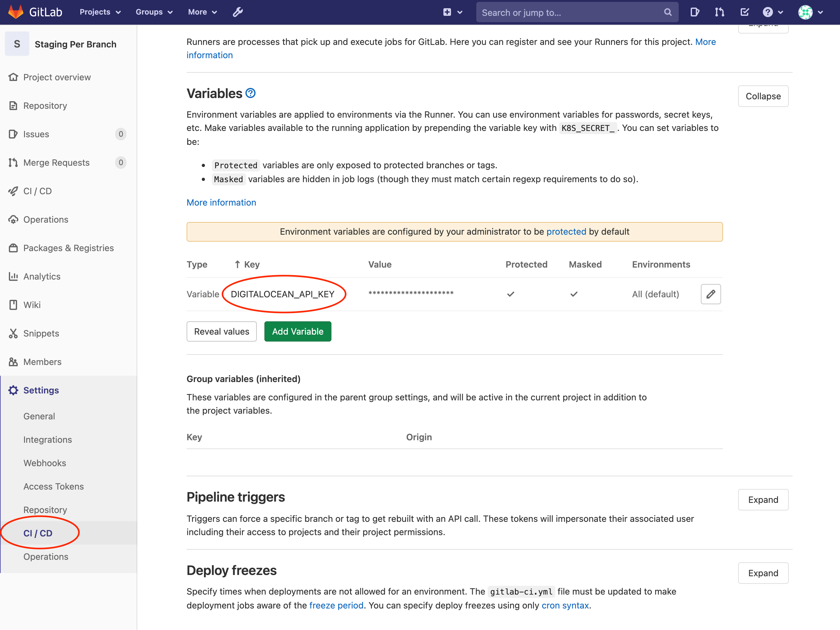Click the sidebar Repository file icon
Viewport: 840px width, 630px height.
click(13, 106)
